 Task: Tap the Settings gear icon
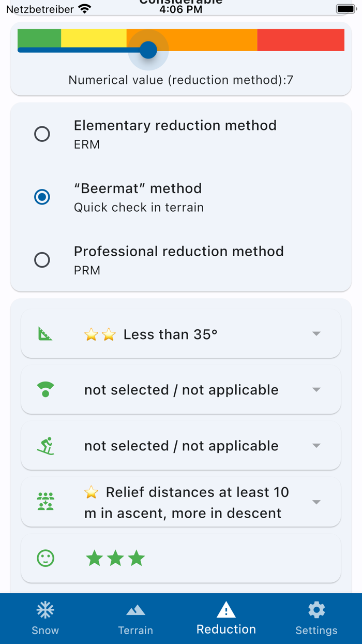(316, 610)
